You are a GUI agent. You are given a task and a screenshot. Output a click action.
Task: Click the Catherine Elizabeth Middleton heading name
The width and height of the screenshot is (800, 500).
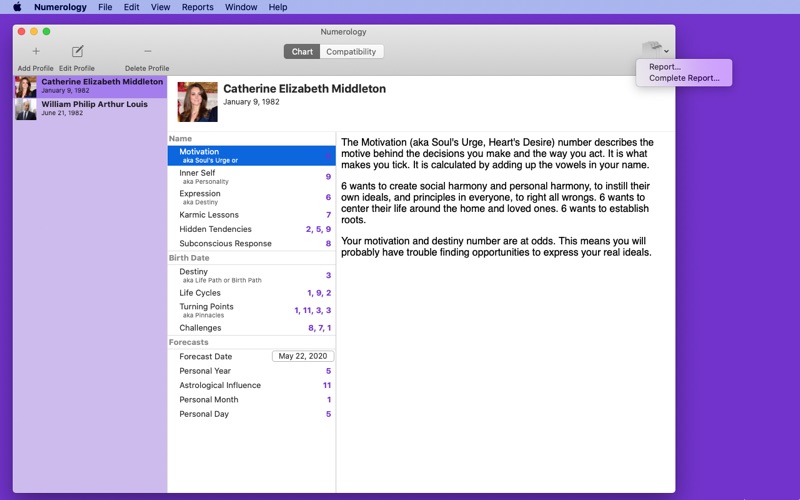pos(305,89)
